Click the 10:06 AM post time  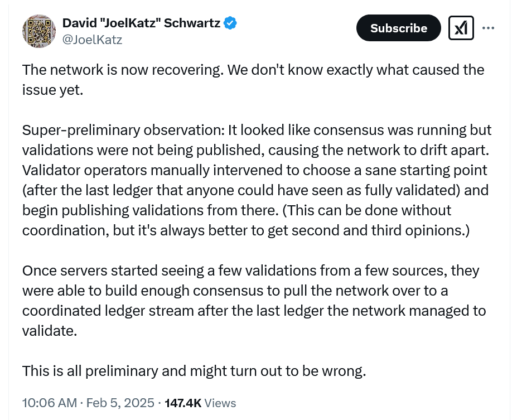click(x=49, y=403)
